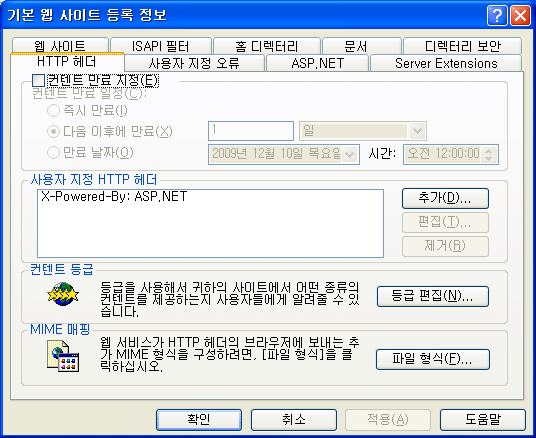The height and width of the screenshot is (438, 536).
Task: Switch to the 웹 사이트 tab
Action: coord(60,45)
